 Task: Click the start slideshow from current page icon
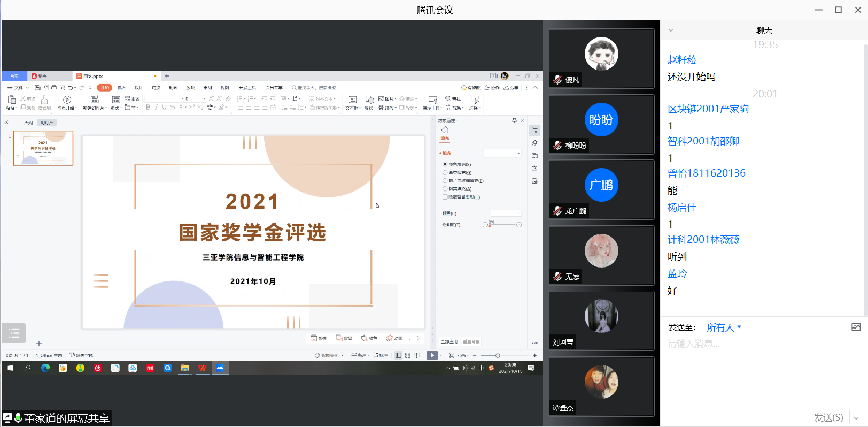(67, 100)
